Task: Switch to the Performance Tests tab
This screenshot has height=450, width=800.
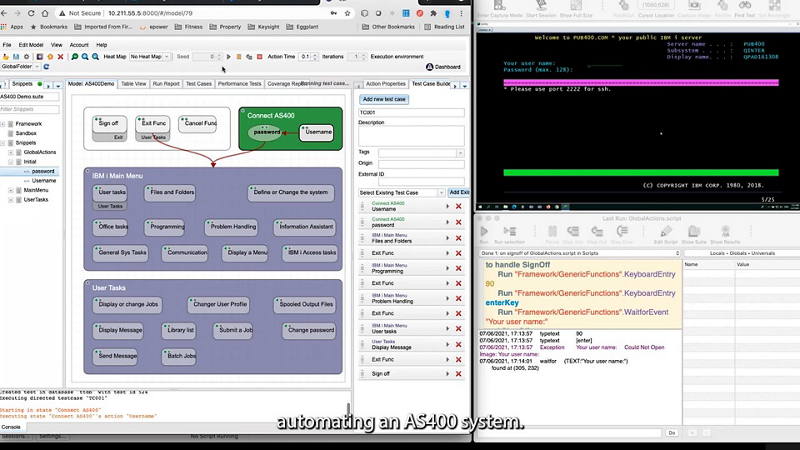Action: pyautogui.click(x=239, y=84)
